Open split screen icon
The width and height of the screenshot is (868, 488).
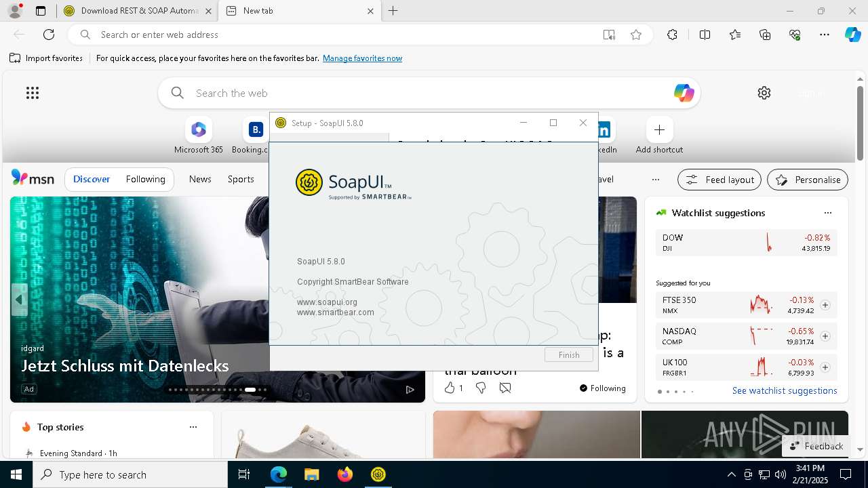click(705, 35)
